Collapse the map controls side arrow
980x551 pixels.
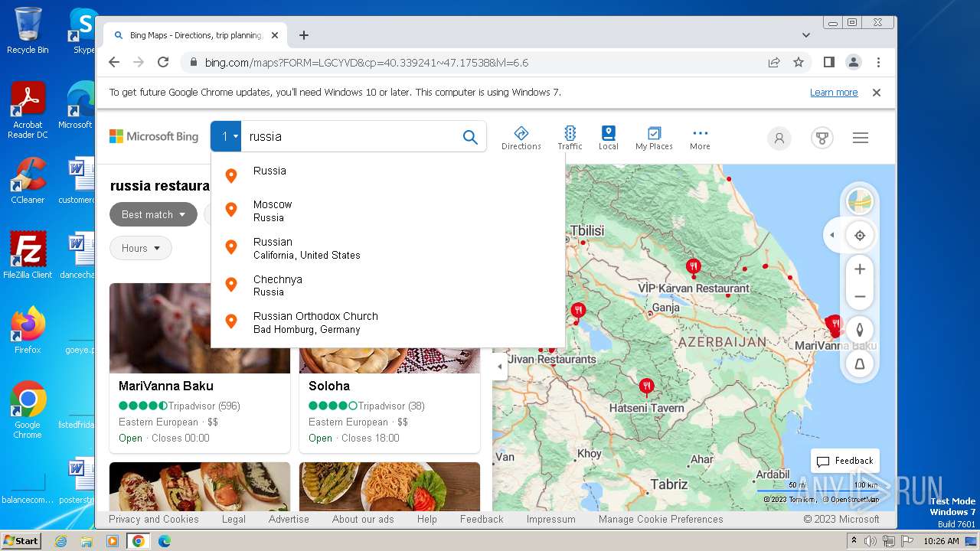point(832,236)
